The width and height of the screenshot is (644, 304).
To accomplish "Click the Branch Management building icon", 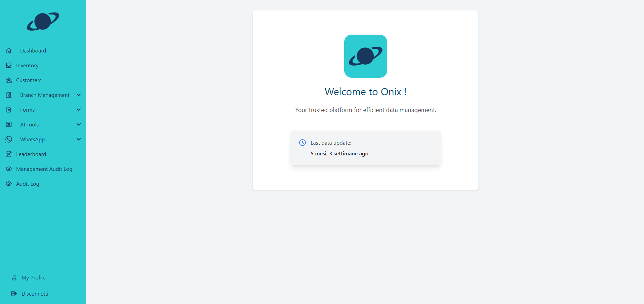I will click(x=9, y=95).
